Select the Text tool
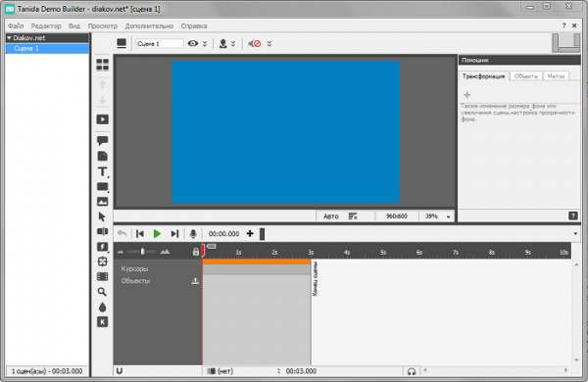This screenshot has width=588, height=382. pyautogui.click(x=102, y=171)
